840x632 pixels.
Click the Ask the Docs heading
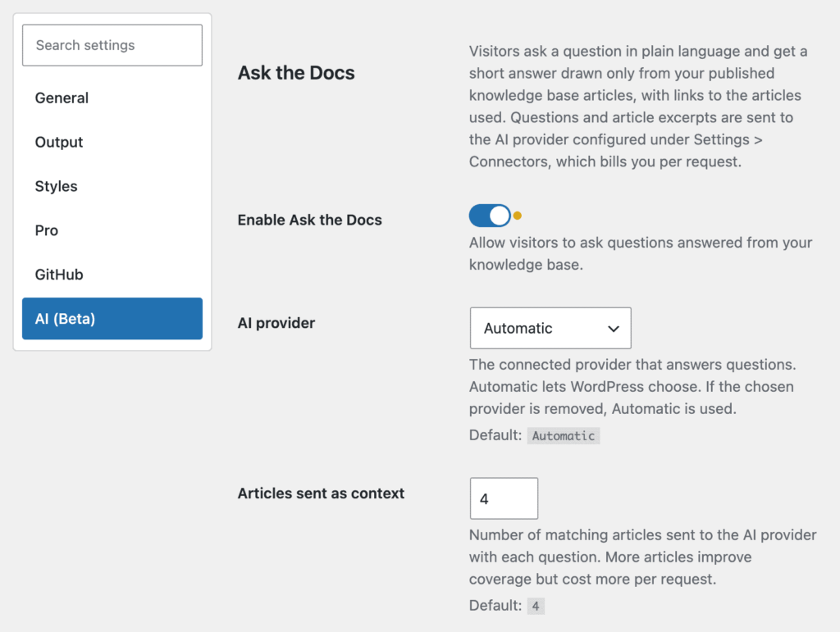[x=295, y=73]
